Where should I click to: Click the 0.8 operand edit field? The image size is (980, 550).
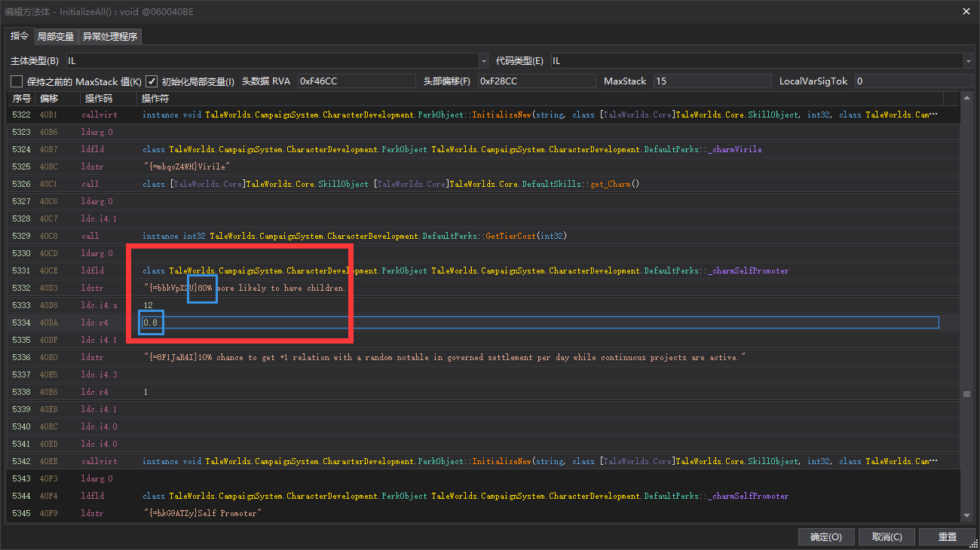coord(540,322)
